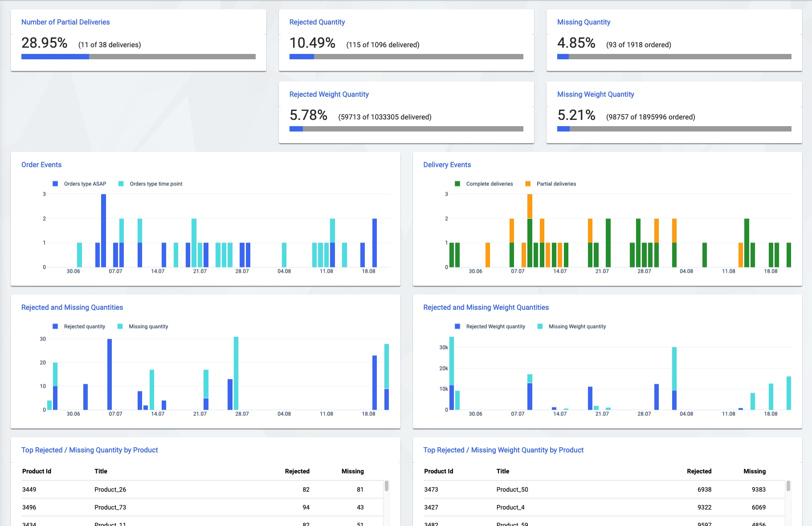
Task: Click the Rejected Weight Quantity progress bar
Action: 406,129
